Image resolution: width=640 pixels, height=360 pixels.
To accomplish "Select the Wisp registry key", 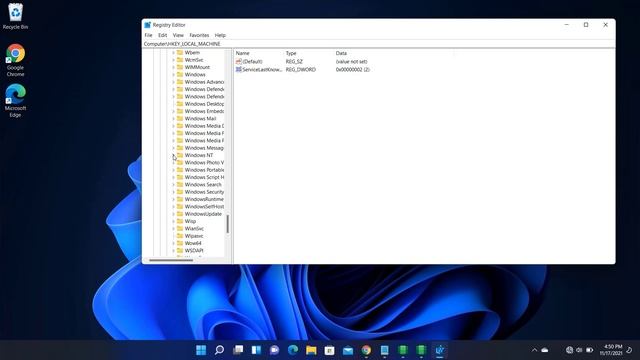I will 190,221.
